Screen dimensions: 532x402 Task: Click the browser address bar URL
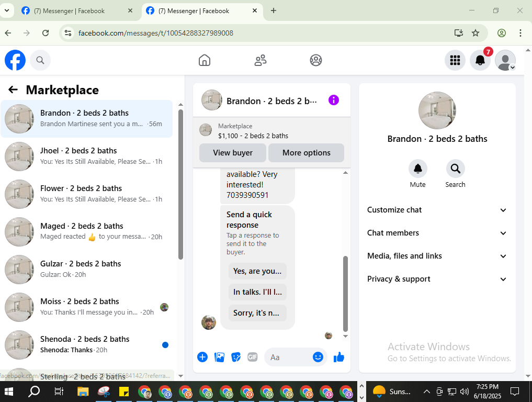tap(156, 33)
